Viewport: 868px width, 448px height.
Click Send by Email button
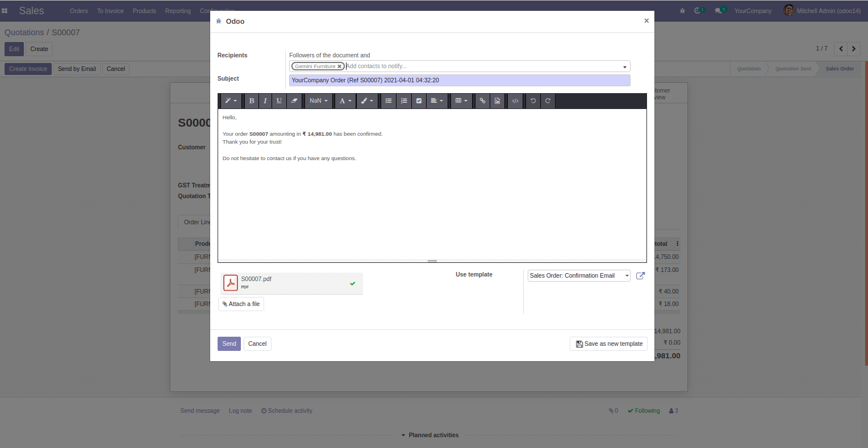pos(77,69)
